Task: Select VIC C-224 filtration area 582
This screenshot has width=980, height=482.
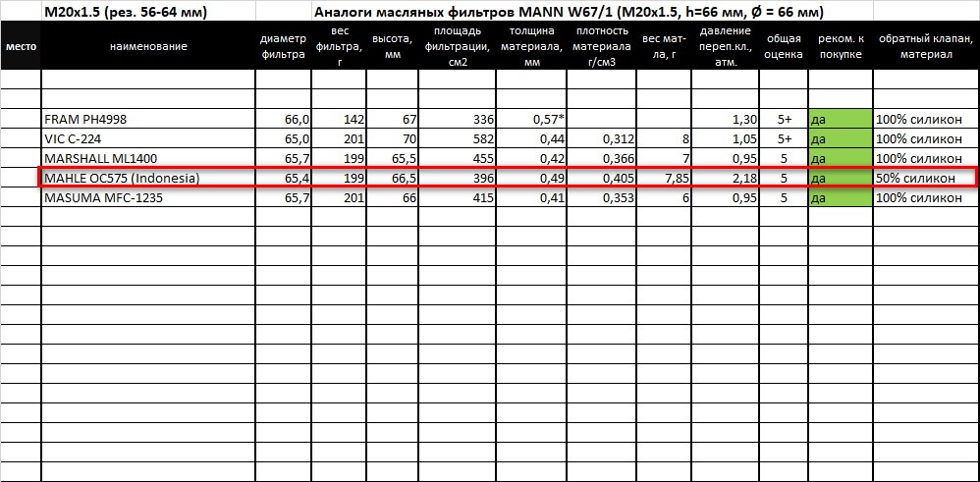Action: (458, 138)
